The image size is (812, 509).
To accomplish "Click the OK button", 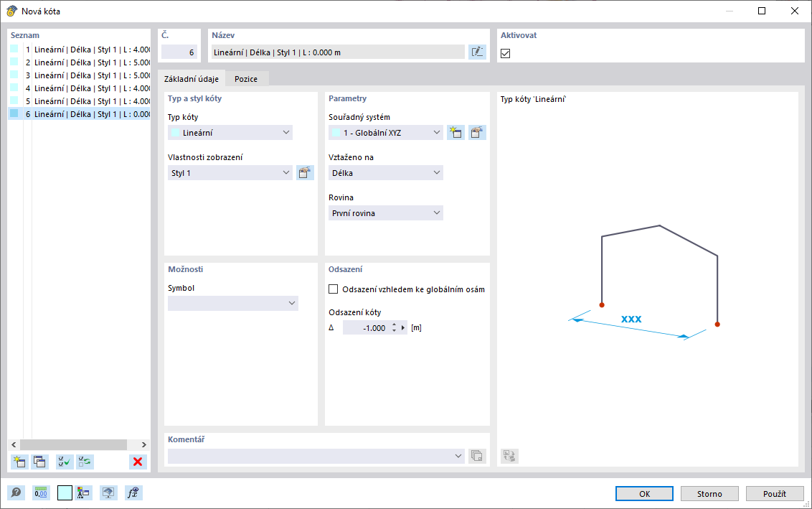I will (x=644, y=493).
